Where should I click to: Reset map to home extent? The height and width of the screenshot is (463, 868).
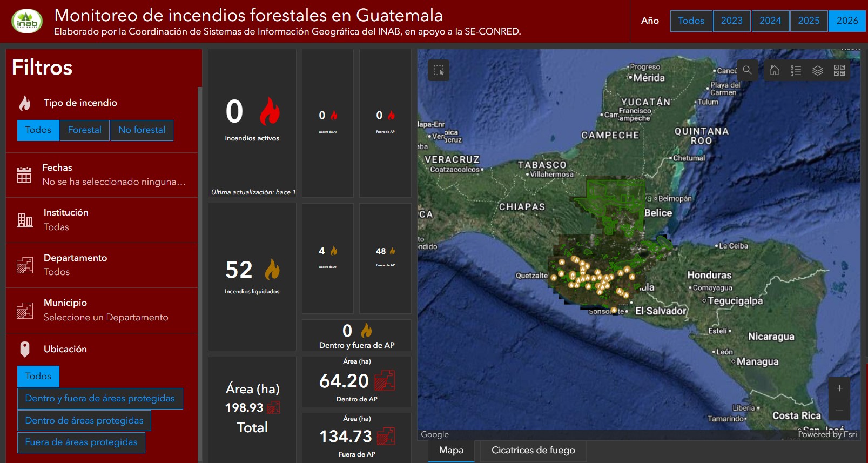tap(775, 71)
